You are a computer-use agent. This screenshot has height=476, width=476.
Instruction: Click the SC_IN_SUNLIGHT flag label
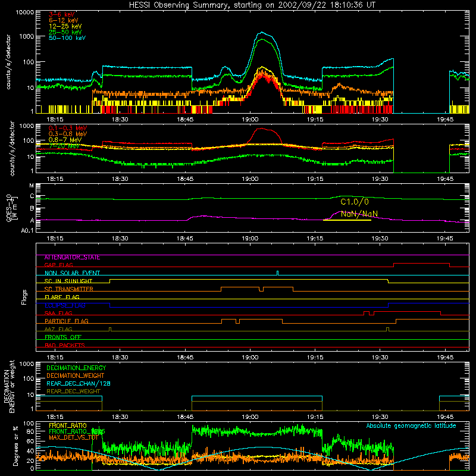pyautogui.click(x=68, y=281)
